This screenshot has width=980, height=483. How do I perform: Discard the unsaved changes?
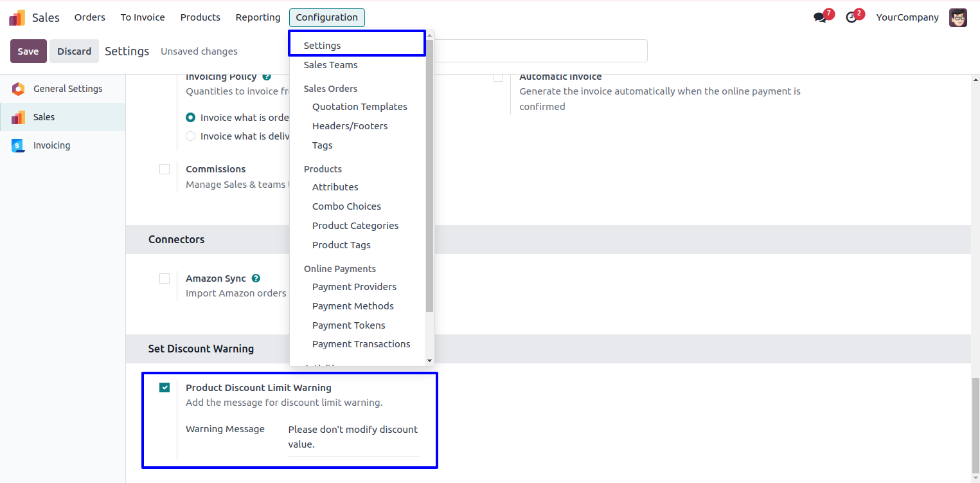(x=74, y=51)
